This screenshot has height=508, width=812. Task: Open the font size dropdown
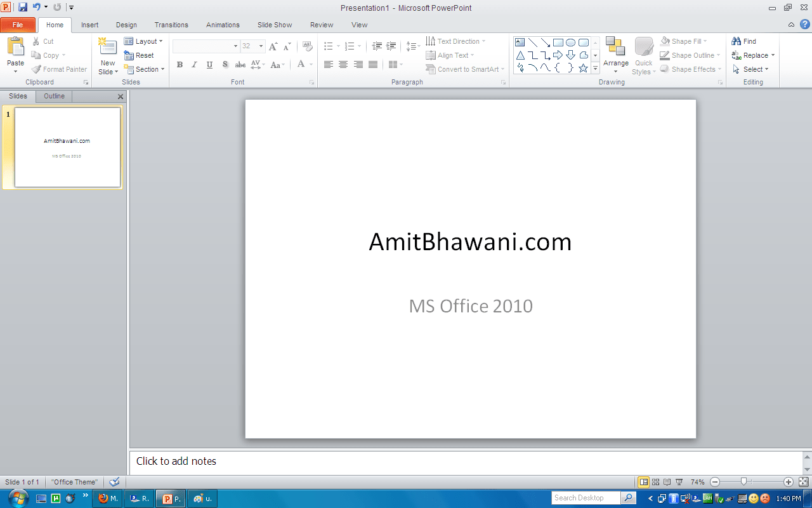[x=261, y=46]
